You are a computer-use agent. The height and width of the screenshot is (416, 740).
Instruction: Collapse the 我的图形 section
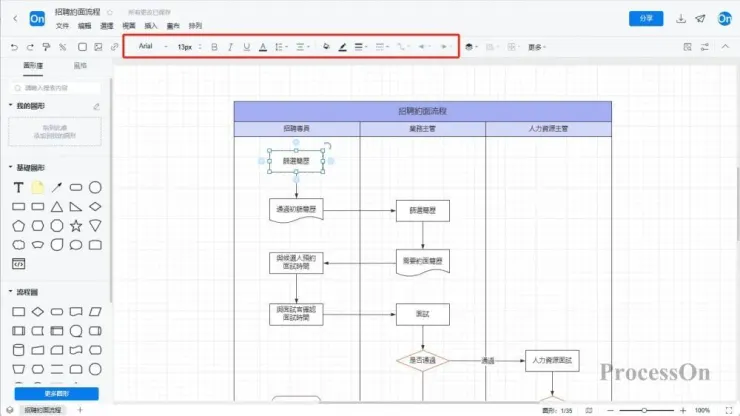tap(10, 105)
